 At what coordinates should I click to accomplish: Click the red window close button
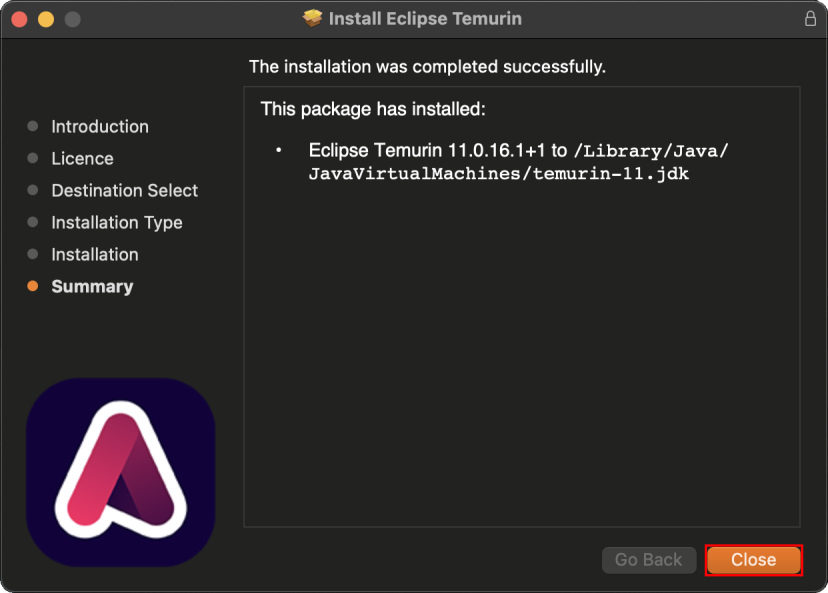[x=20, y=19]
